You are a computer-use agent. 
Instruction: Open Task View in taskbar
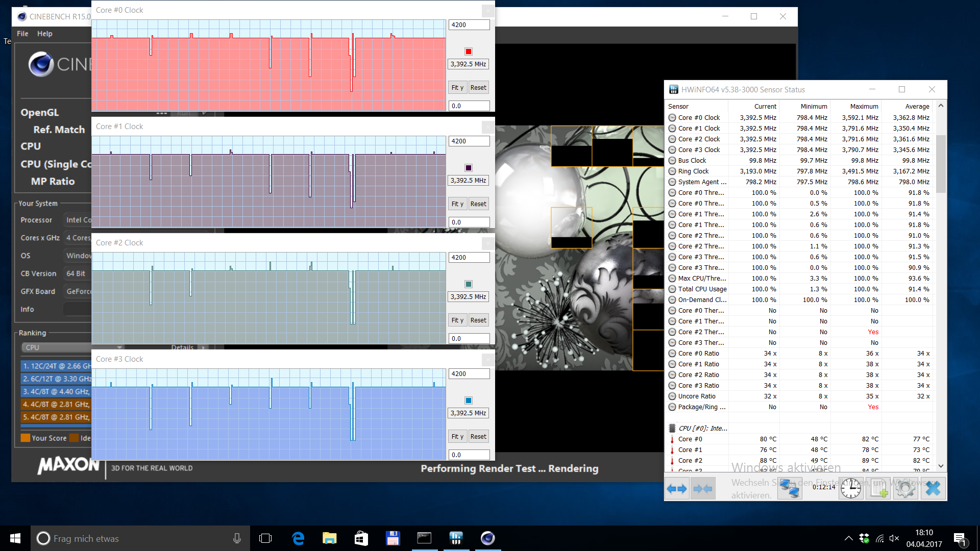[265, 538]
